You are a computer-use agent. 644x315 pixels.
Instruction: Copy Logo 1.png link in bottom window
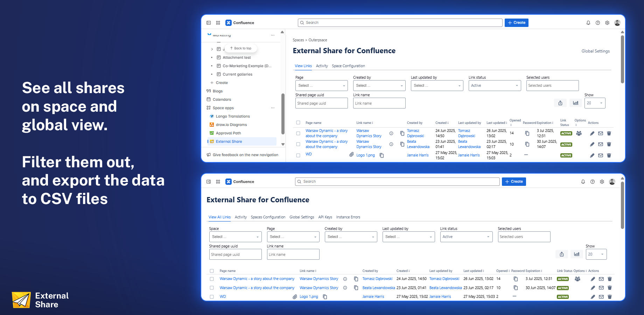325,297
